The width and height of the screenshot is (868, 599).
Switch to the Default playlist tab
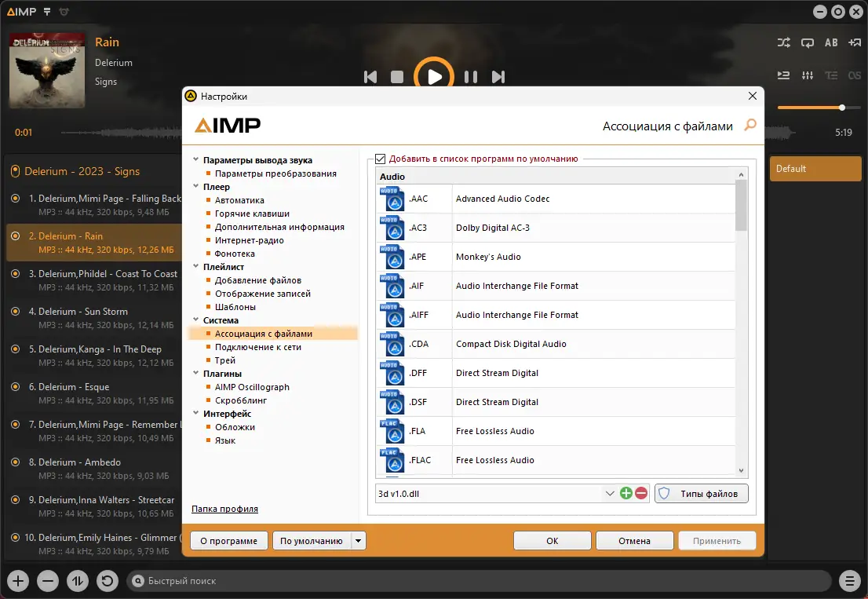(x=815, y=168)
